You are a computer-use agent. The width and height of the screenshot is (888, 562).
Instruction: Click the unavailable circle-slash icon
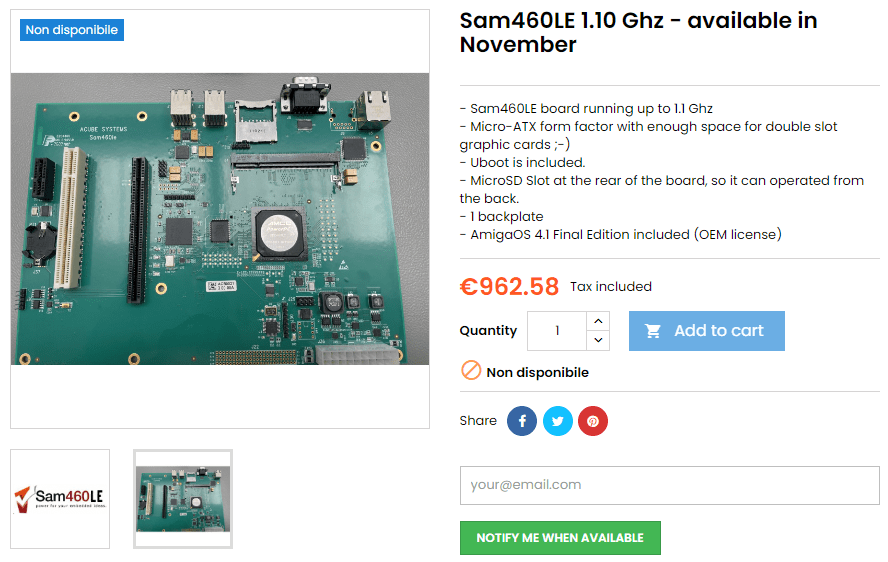(471, 371)
